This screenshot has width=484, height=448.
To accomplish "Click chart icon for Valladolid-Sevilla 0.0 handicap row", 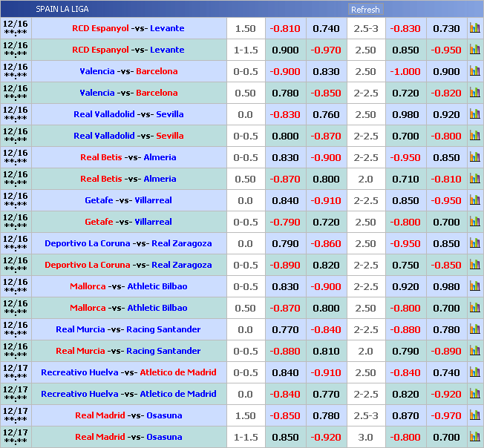I will 474,114.
